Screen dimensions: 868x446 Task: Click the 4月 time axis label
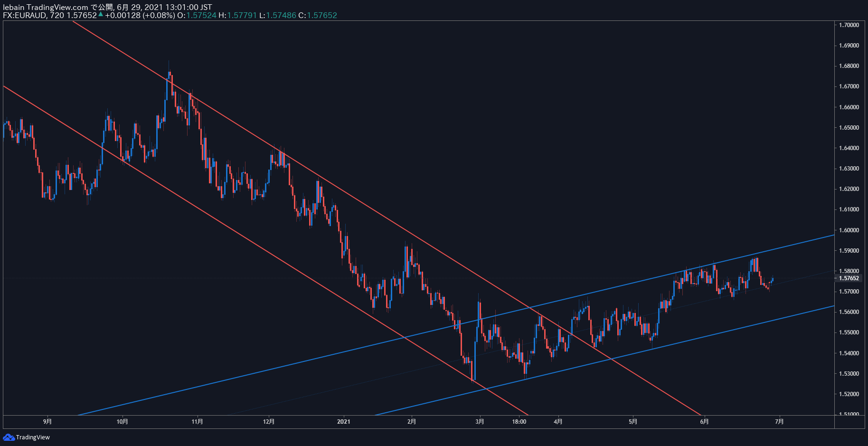(558, 421)
